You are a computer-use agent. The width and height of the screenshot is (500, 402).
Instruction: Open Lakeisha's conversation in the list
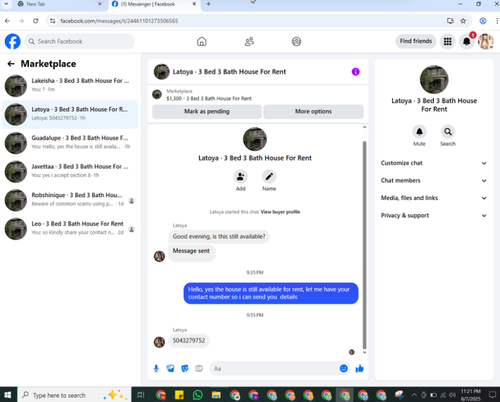tap(70, 86)
